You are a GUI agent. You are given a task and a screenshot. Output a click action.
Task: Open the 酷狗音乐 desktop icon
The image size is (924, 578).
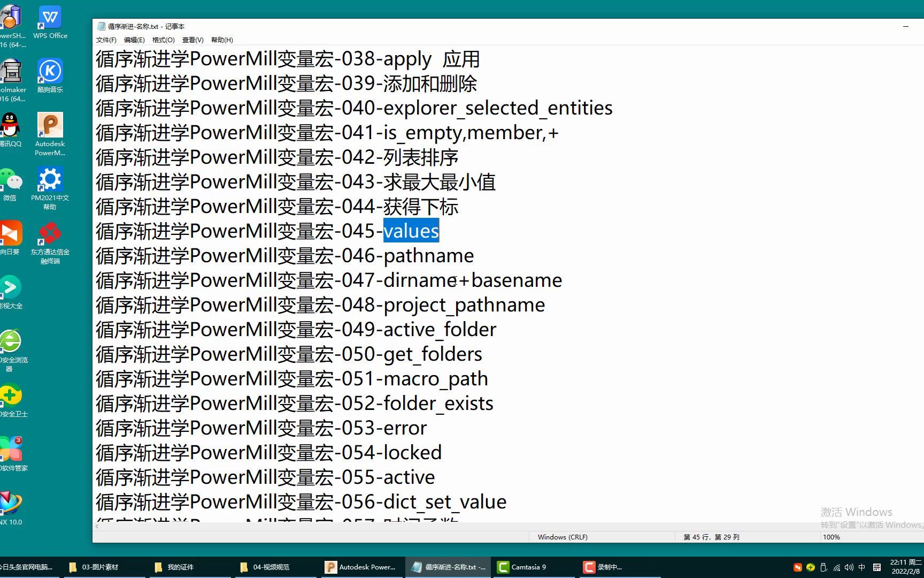(x=50, y=76)
